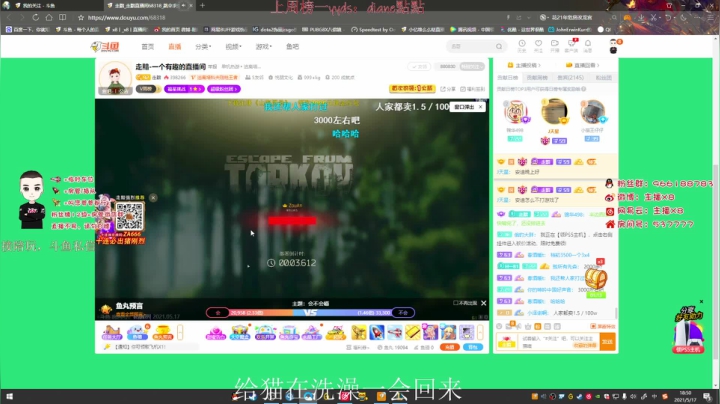720x404 pixels.
Task: Expand the 游戏 games dropdown
Action: [264, 46]
